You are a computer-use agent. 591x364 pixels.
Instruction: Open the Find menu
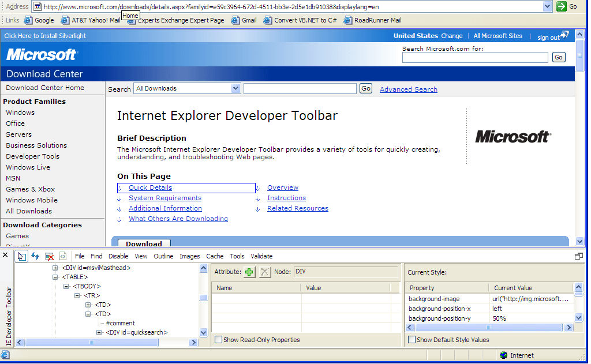[96, 256]
